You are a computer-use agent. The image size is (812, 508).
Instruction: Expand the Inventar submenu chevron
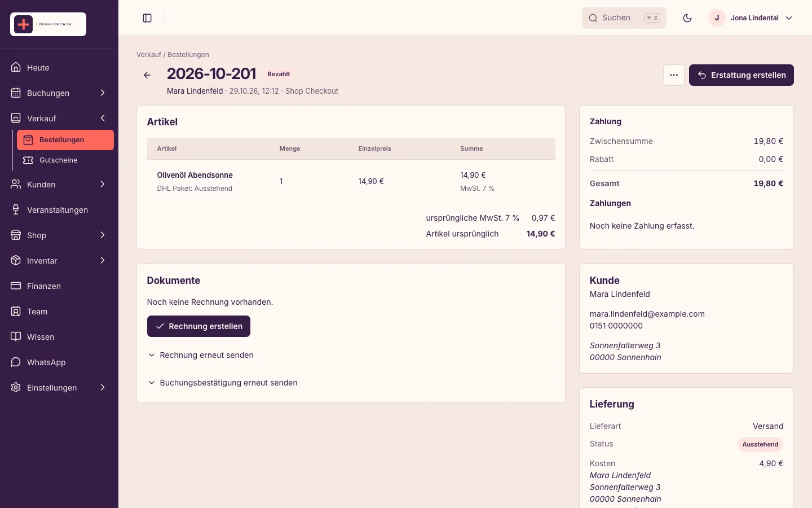coord(103,260)
